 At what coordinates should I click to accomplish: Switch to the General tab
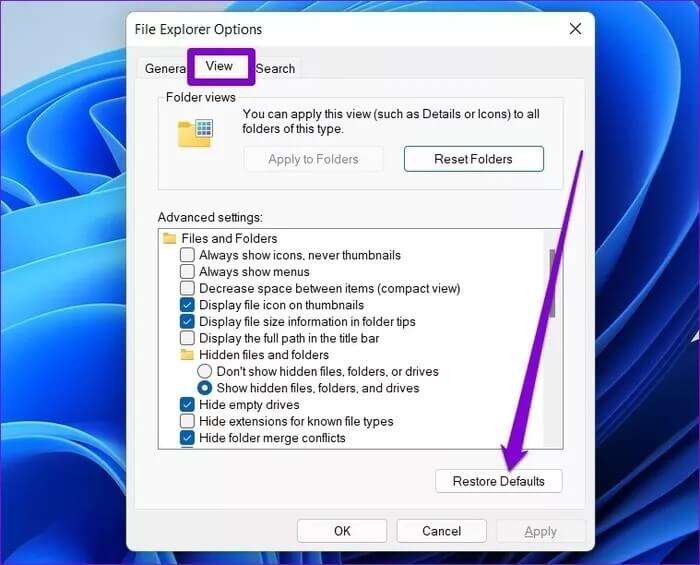164,68
